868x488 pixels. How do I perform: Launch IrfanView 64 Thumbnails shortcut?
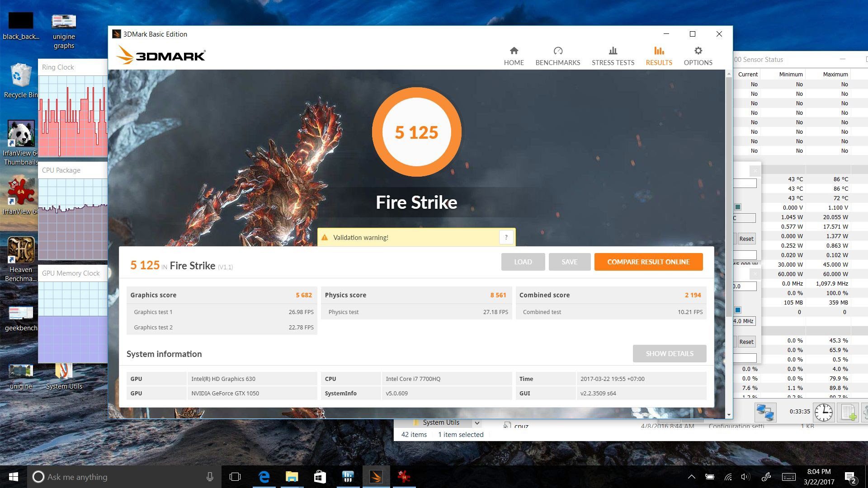pyautogui.click(x=21, y=143)
